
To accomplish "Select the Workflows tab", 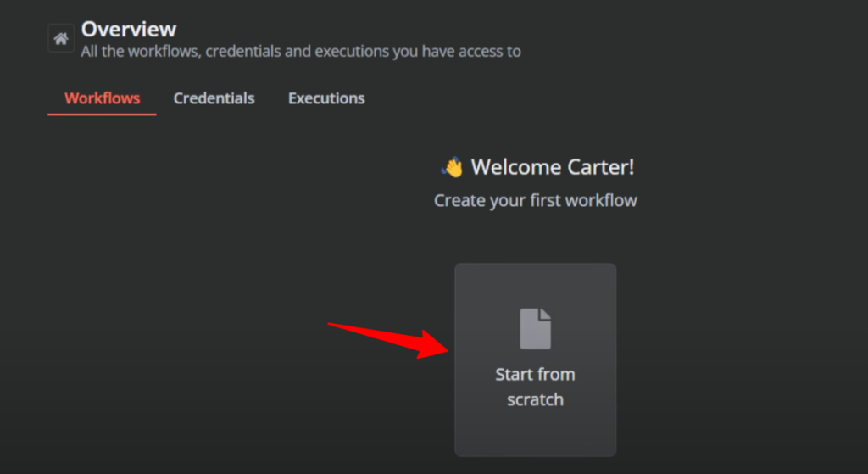I will click(102, 98).
